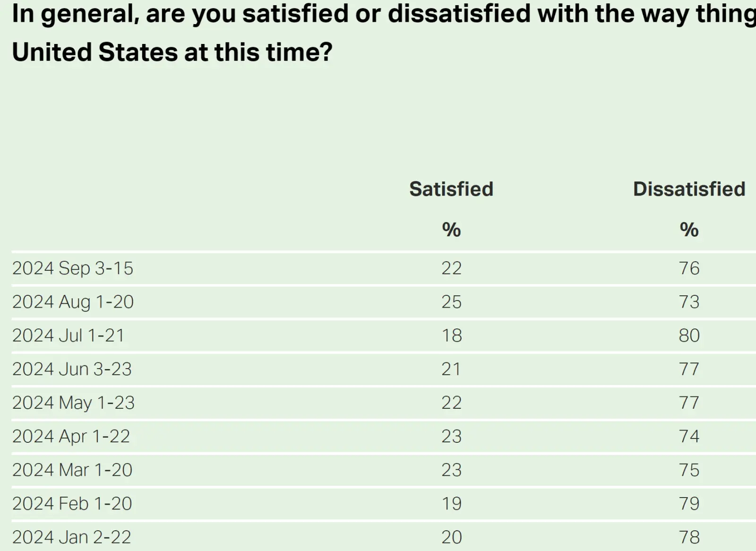The image size is (756, 551).
Task: Click the satisfied value 18 for July
Action: (451, 336)
